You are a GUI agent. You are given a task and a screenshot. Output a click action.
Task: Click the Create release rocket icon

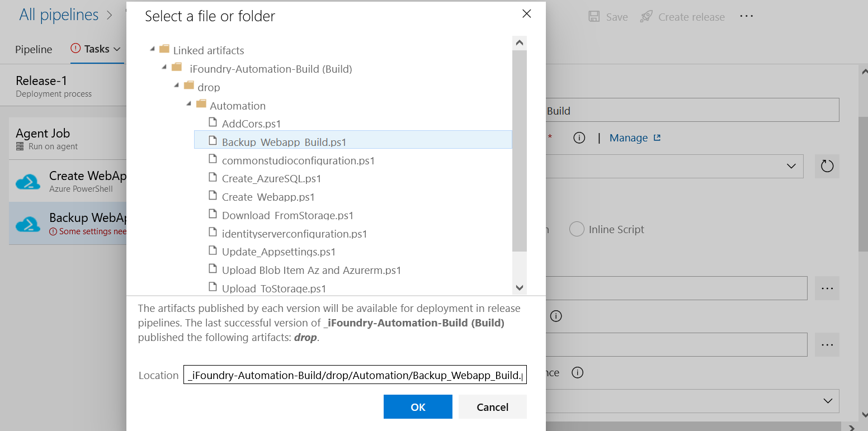pos(647,16)
